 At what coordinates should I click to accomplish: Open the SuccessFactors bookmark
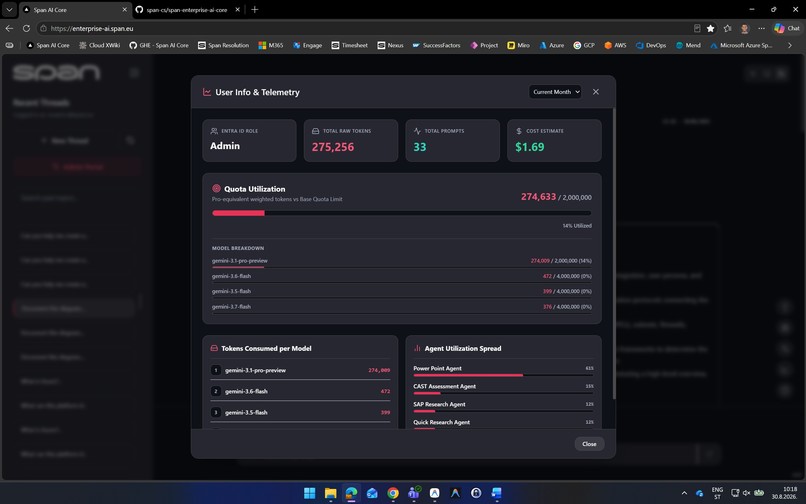click(436, 45)
